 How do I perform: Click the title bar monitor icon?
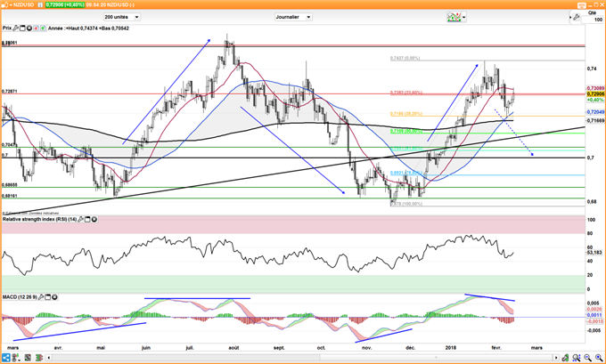pos(581,5)
